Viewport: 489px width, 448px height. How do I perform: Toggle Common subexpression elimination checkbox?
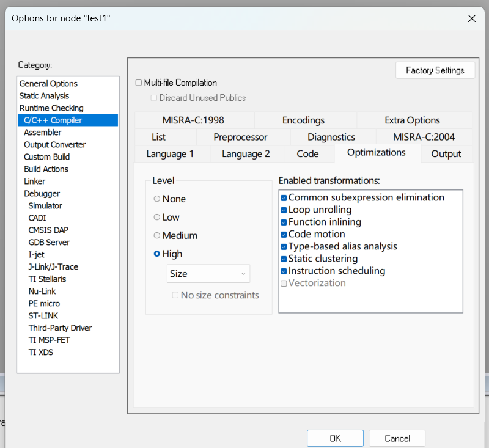284,198
